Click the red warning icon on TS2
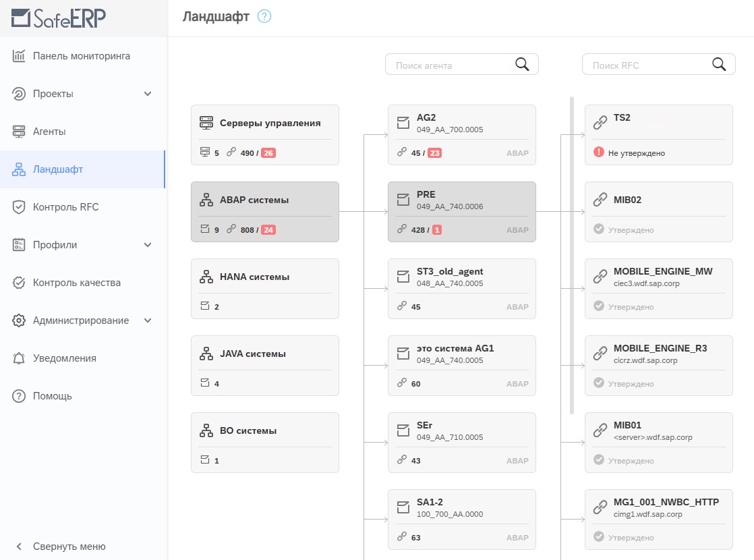Viewport: 754px width, 560px height. point(598,152)
